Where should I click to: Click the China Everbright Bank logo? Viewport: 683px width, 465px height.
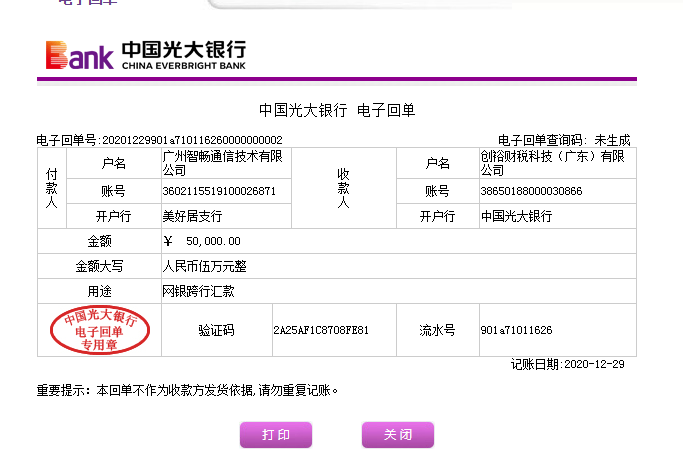point(146,55)
